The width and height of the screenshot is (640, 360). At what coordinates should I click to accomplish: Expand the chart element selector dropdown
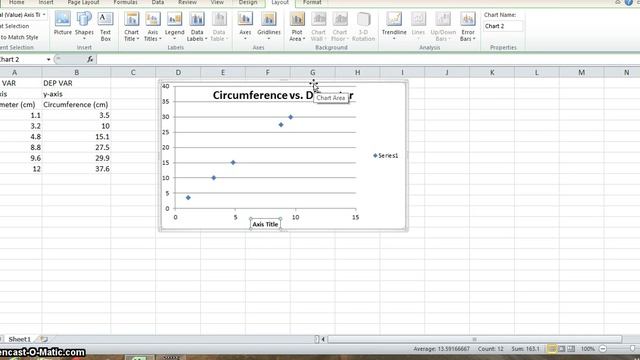(x=44, y=15)
